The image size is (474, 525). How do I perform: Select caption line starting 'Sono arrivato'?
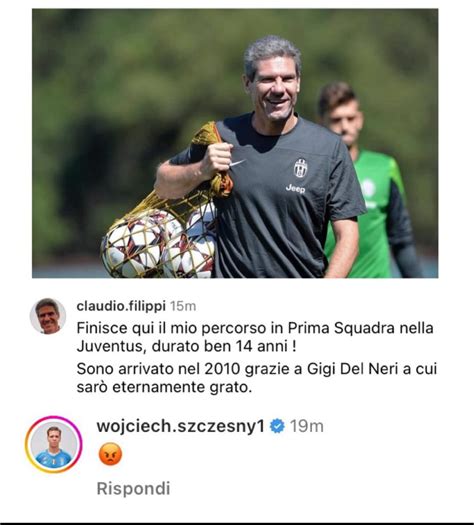coord(257,369)
